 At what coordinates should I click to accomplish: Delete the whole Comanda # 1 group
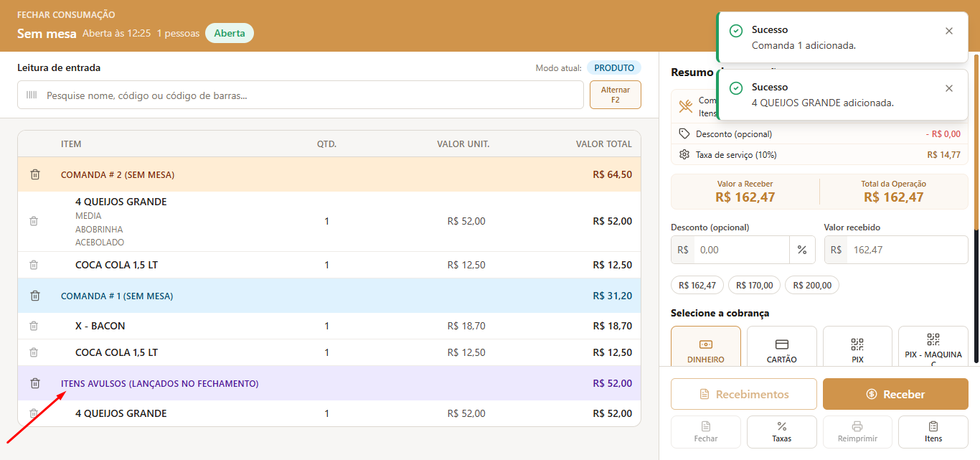(x=34, y=296)
